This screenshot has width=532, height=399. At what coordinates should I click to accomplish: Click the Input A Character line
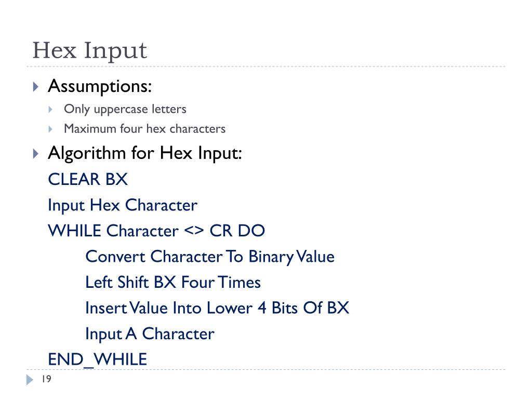tap(150, 334)
